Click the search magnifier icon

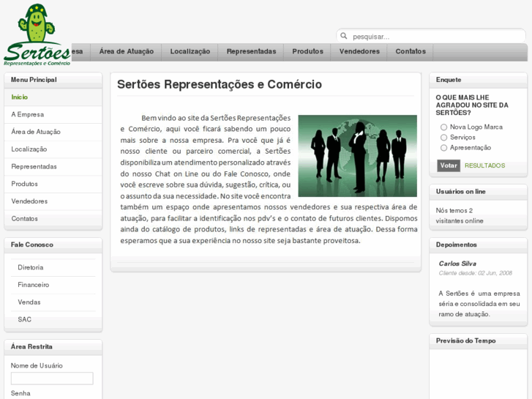coord(344,36)
